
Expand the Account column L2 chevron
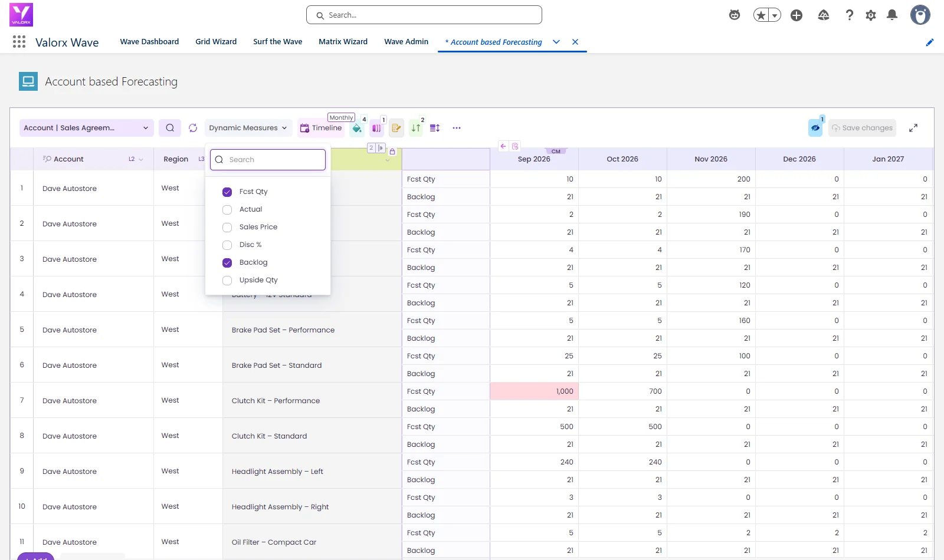click(141, 159)
